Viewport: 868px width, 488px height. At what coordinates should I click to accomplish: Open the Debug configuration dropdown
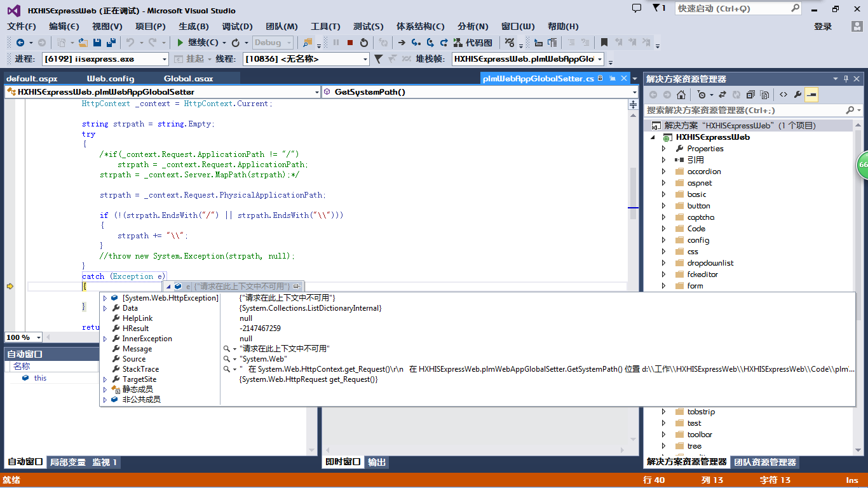pyautogui.click(x=273, y=43)
